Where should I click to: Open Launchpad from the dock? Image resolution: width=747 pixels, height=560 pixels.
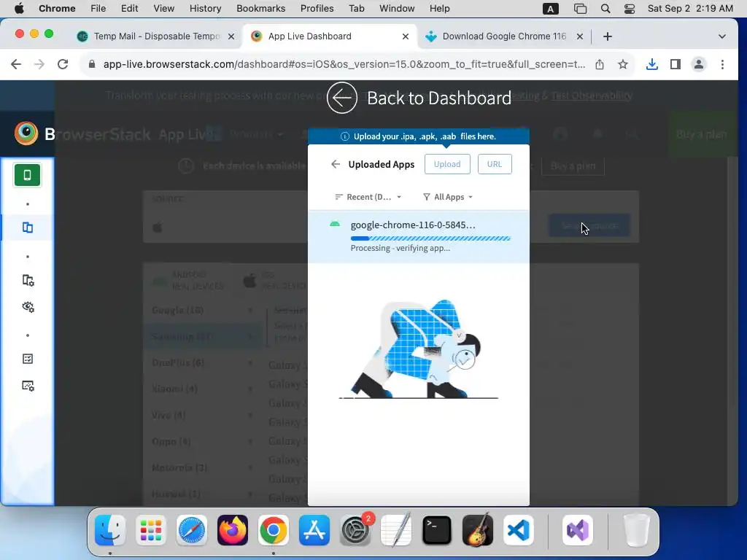(x=151, y=530)
